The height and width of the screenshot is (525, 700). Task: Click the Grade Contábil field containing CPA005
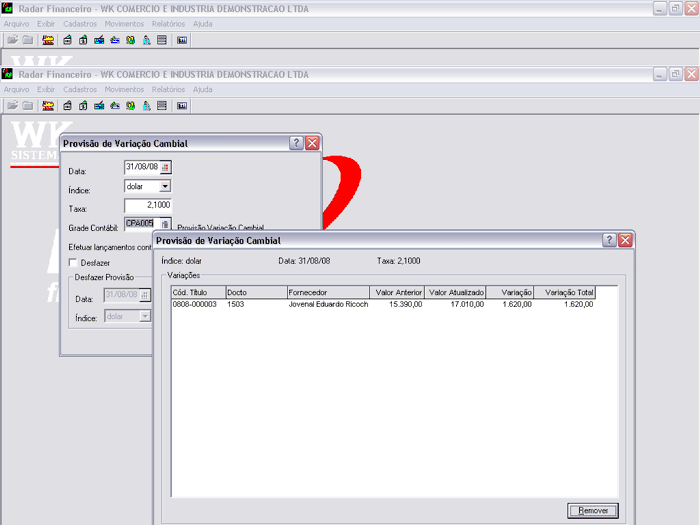coord(140,224)
